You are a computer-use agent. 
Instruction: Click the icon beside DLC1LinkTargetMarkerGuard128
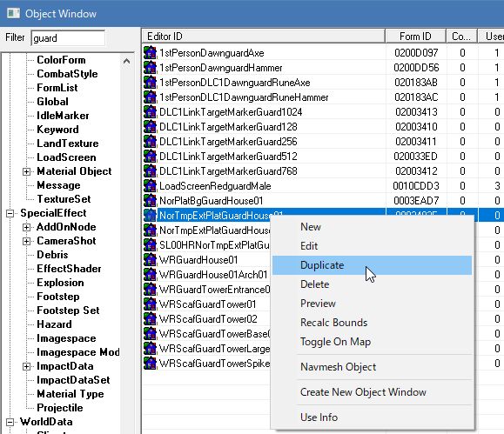(x=150, y=127)
